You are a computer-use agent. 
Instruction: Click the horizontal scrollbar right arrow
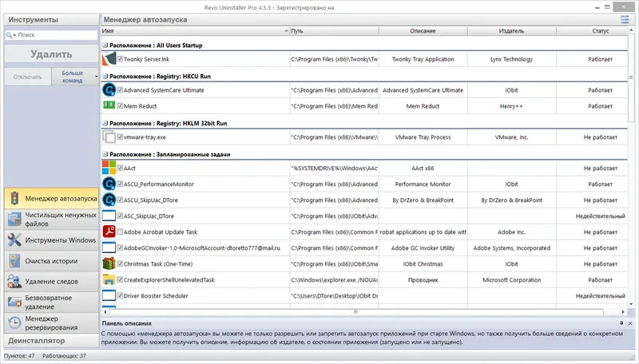coord(623,312)
